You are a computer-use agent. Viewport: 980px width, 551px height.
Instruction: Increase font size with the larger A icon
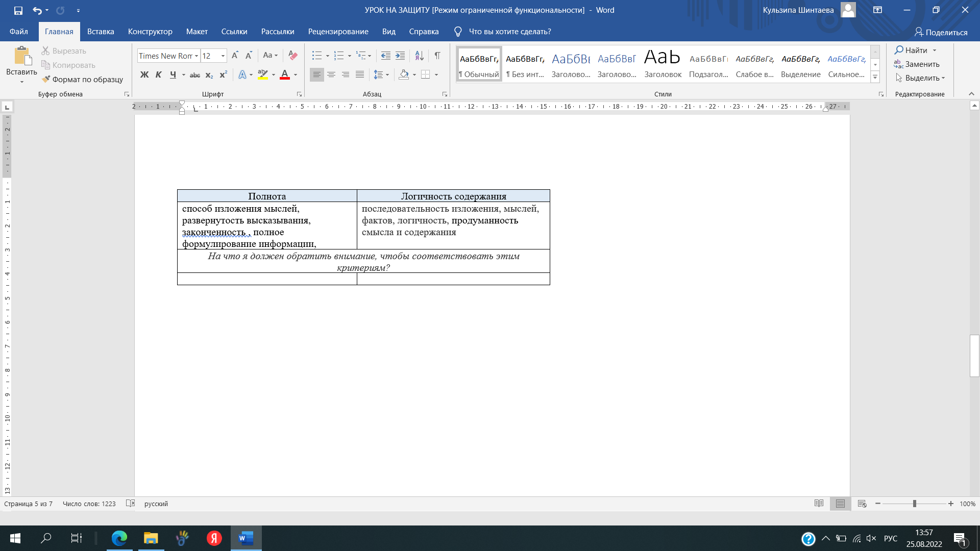click(235, 56)
